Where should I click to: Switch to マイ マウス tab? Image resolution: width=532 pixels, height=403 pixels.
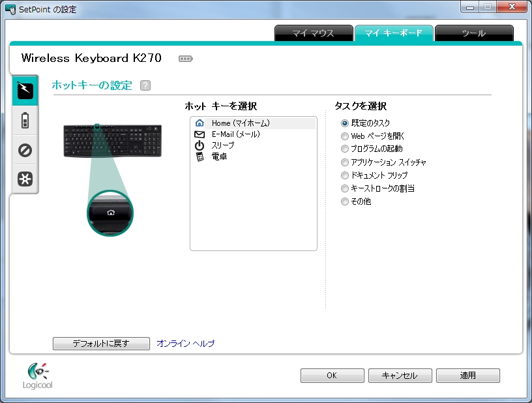(314, 33)
